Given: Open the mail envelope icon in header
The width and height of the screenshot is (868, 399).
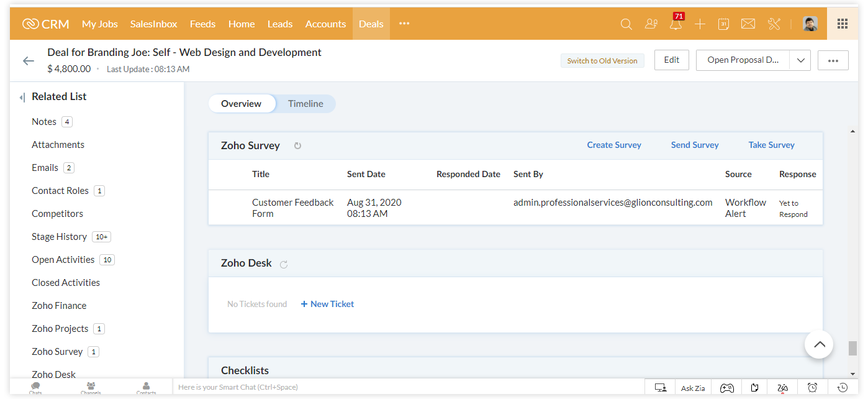Looking at the screenshot, I should click(748, 24).
